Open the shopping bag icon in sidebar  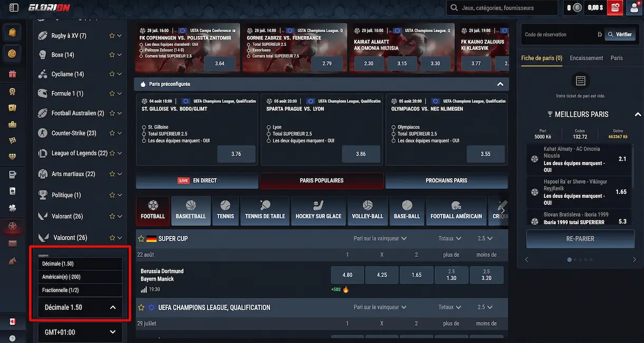[12, 33]
